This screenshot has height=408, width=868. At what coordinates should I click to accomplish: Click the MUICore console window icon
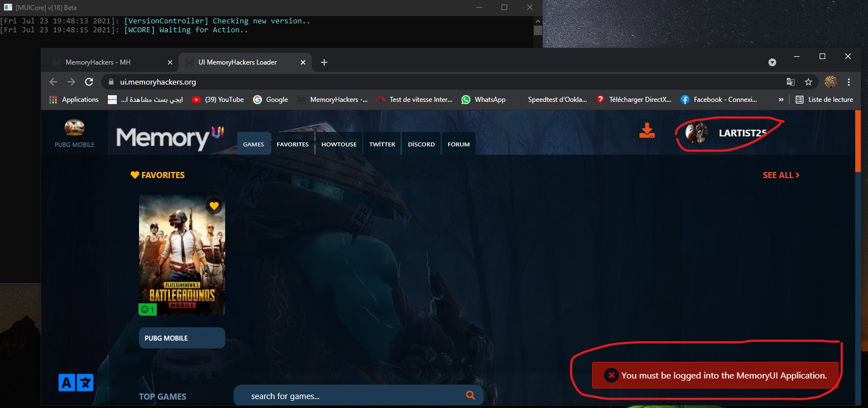8,7
